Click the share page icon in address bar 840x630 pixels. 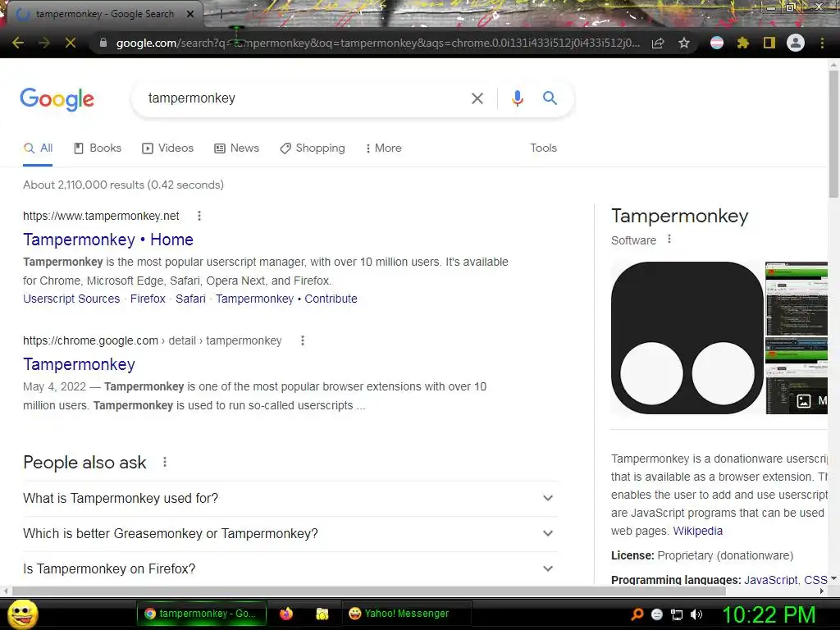(658, 43)
